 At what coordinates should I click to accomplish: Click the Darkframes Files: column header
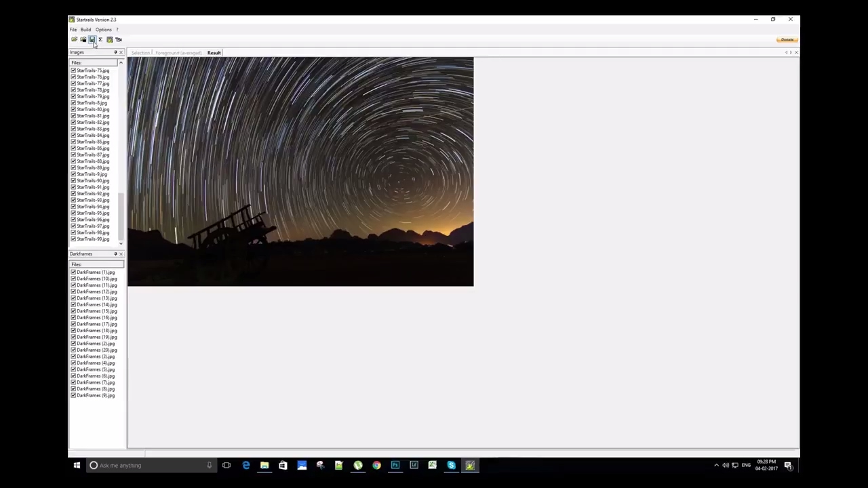[96, 264]
